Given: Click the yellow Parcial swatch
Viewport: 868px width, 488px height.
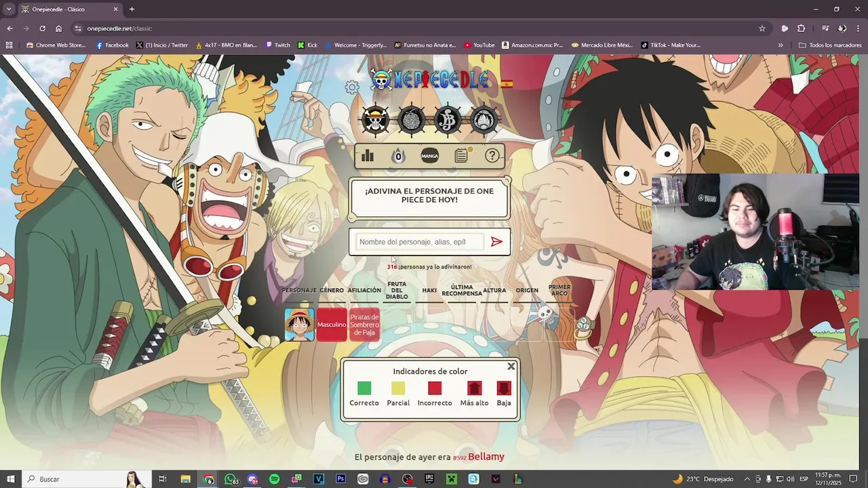Looking at the screenshot, I should click(x=398, y=388).
